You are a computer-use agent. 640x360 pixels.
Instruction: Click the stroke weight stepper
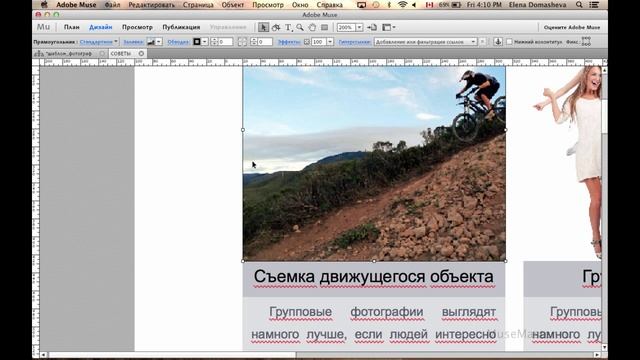click(x=214, y=42)
